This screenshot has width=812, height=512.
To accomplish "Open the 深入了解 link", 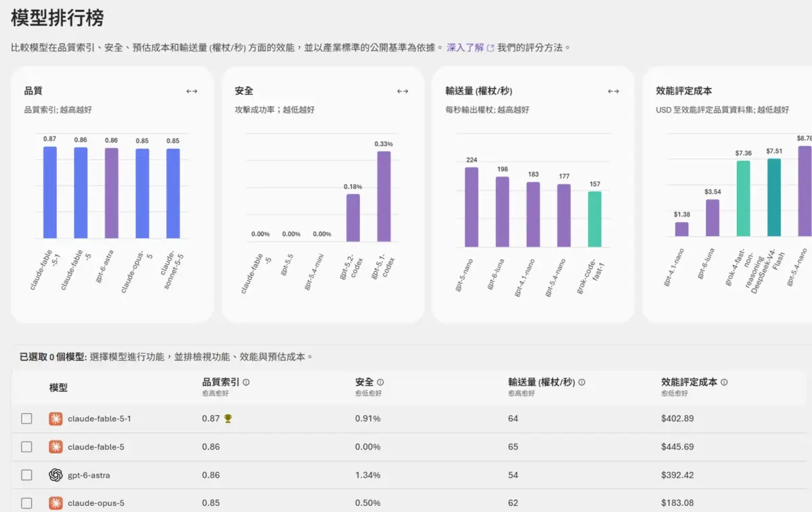I will click(470, 47).
